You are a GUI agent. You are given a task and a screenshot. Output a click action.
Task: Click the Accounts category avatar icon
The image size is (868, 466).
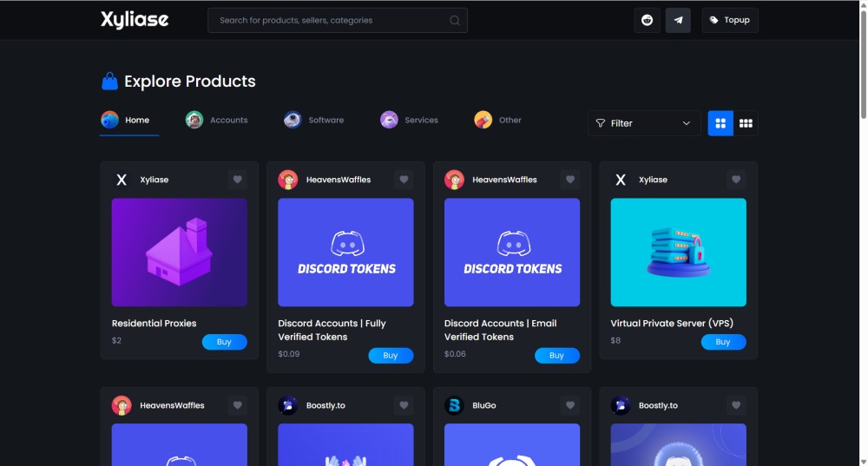(x=194, y=120)
